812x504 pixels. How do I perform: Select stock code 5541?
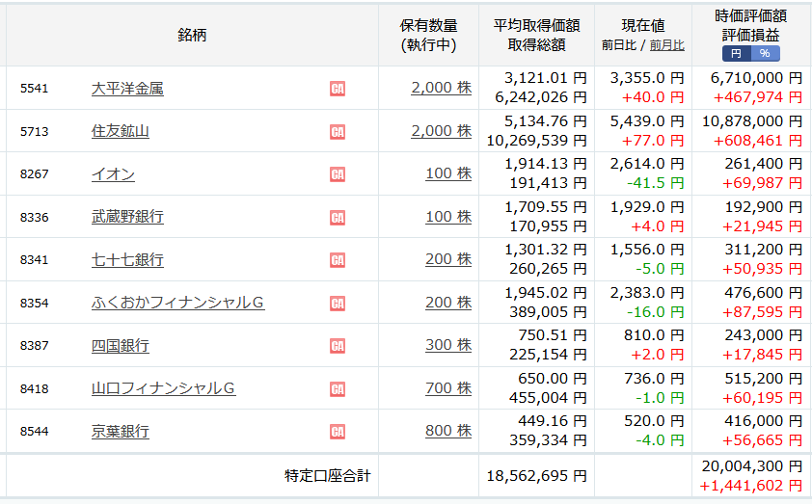(34, 89)
